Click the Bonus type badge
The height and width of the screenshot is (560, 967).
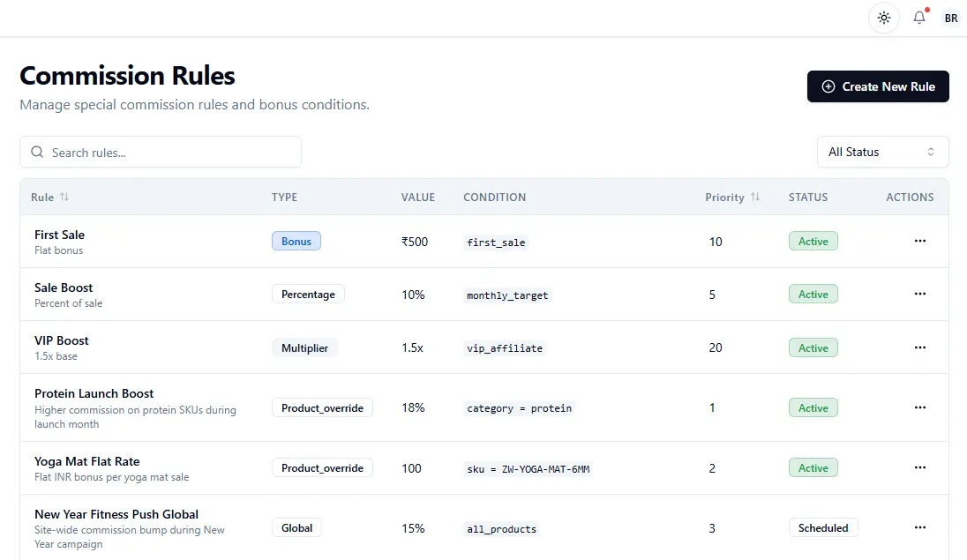click(x=296, y=241)
